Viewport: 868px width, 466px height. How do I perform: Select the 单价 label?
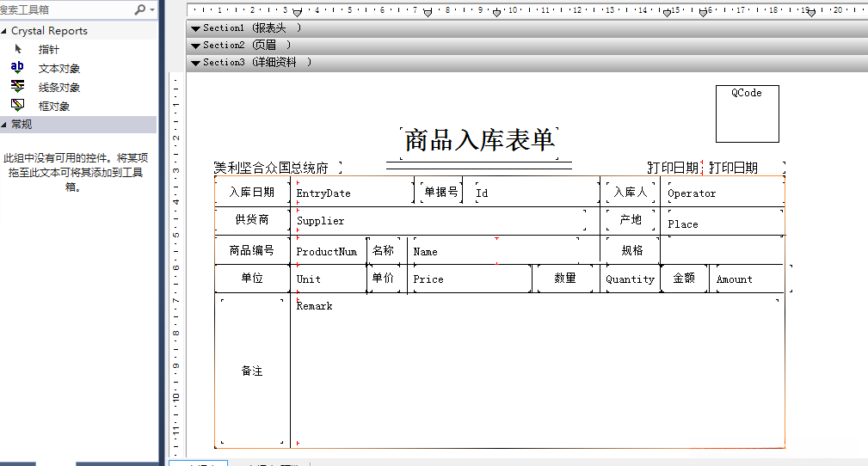383,279
